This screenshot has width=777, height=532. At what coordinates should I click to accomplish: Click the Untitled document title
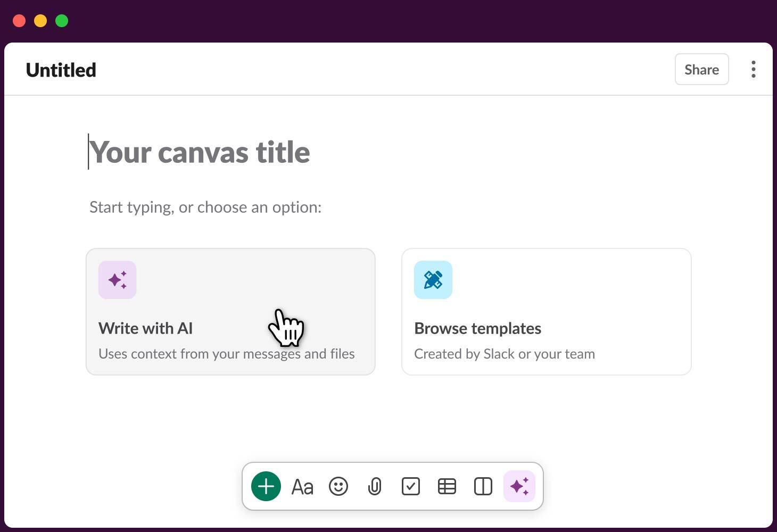pyautogui.click(x=61, y=69)
